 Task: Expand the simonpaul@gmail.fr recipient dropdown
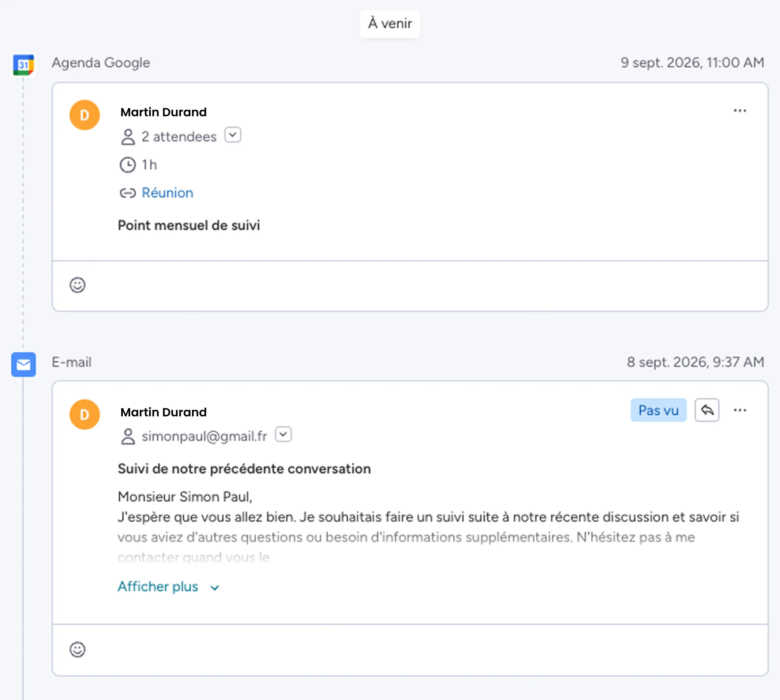(x=283, y=434)
